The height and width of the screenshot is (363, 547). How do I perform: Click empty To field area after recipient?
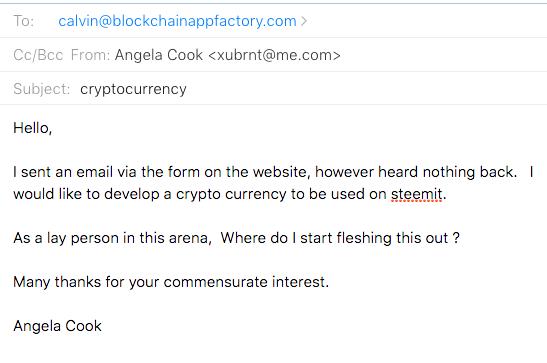tap(426, 21)
